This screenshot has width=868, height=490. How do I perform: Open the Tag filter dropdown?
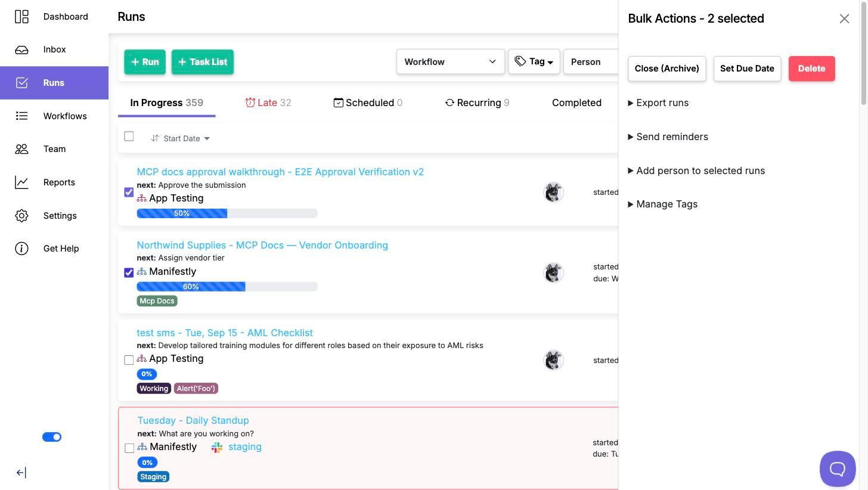[534, 61]
